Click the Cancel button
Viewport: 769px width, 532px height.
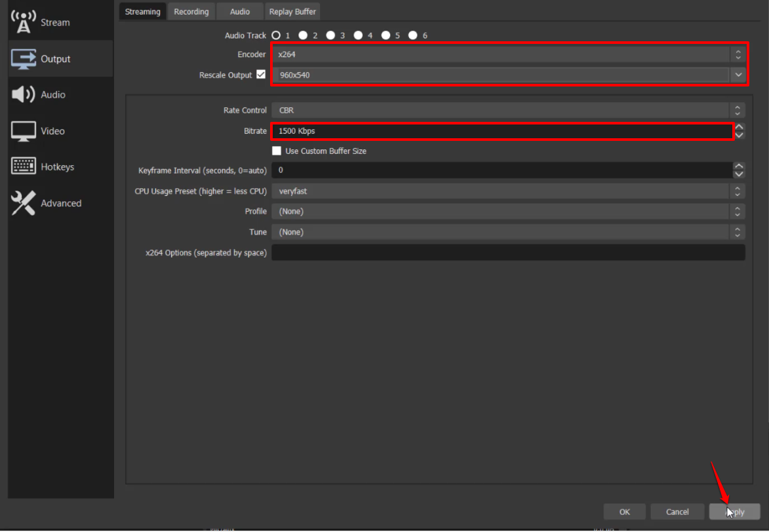677,512
